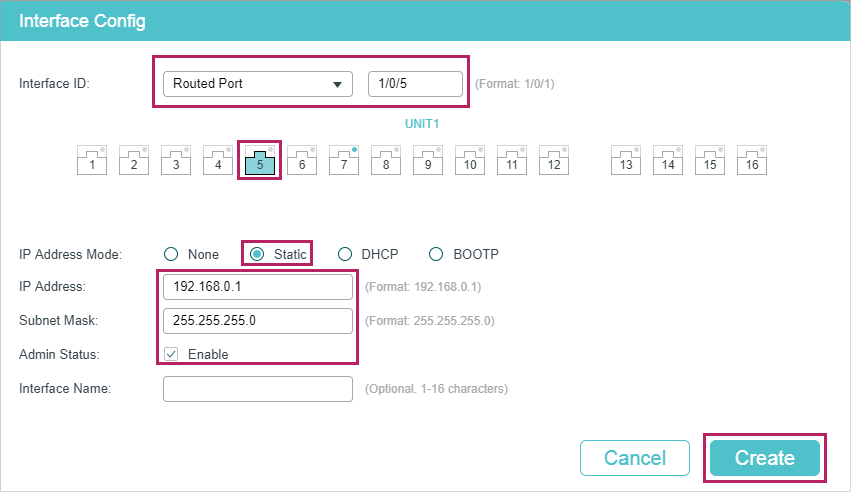Image resolution: width=851 pixels, height=492 pixels.
Task: Select the highlighted port 5 icon
Action: point(260,160)
